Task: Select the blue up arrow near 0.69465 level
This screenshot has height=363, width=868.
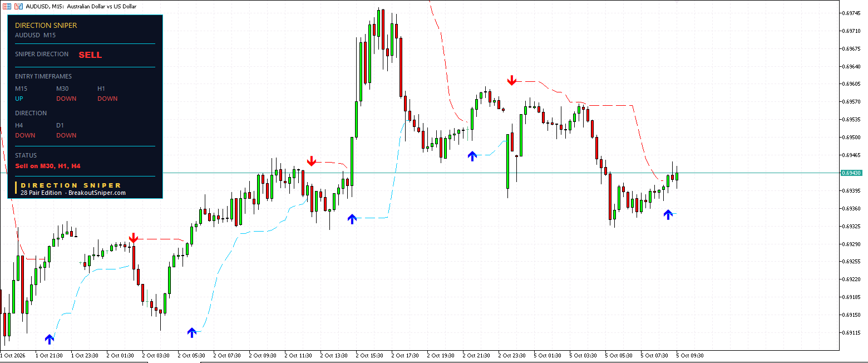Action: (x=472, y=156)
